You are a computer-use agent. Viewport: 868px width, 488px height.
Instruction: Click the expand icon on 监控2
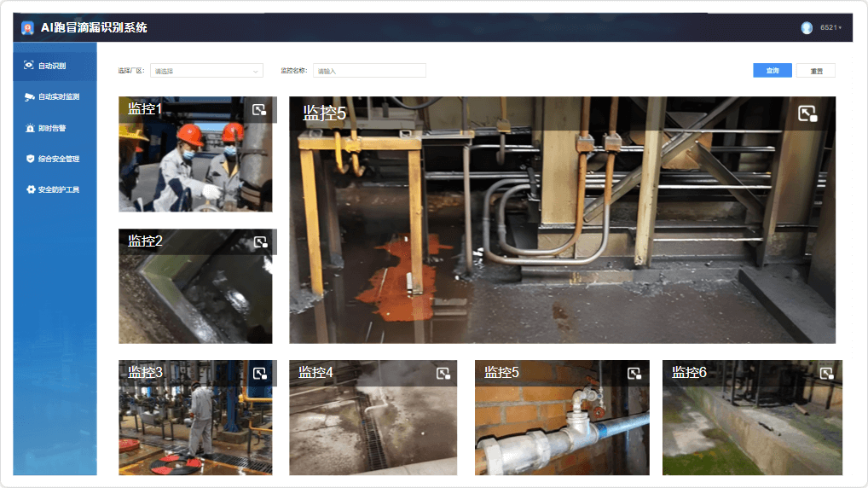pos(260,241)
